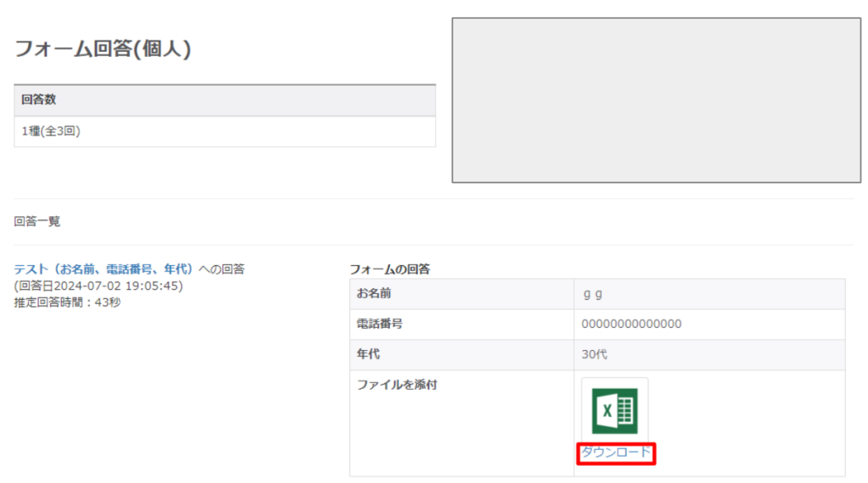
Task: Click the 推定回答時間：43秒 text
Action: pyautogui.click(x=67, y=302)
